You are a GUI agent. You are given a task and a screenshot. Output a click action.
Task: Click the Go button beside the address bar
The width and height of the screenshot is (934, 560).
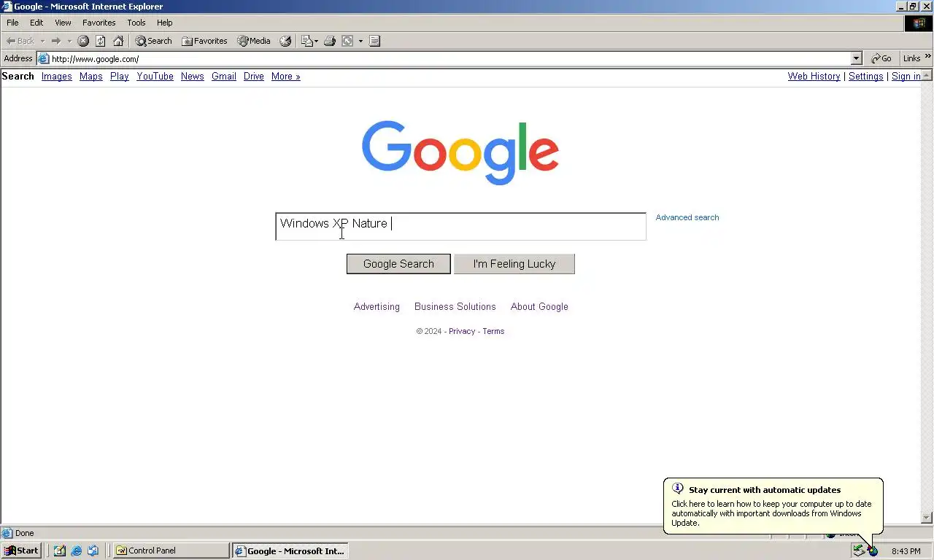click(881, 58)
